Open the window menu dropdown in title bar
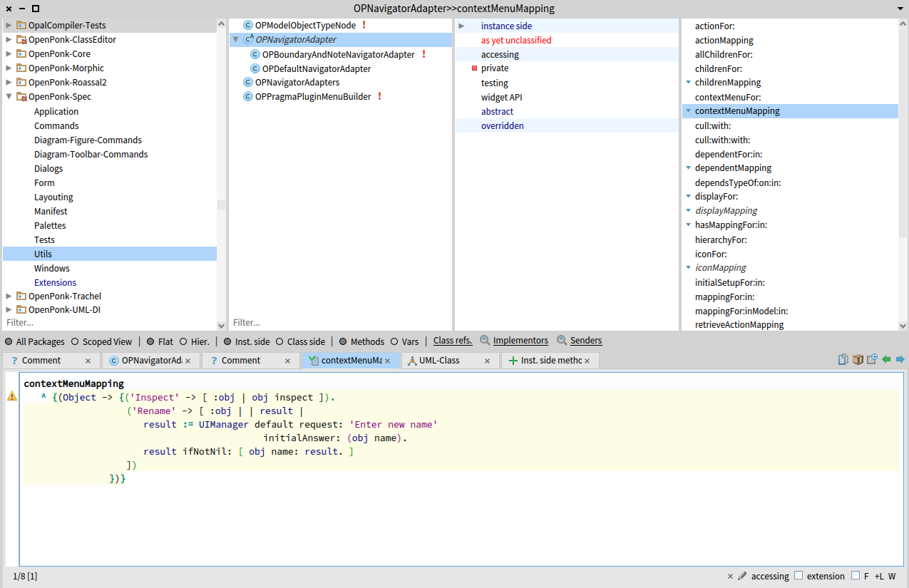The image size is (909, 588). (900, 9)
